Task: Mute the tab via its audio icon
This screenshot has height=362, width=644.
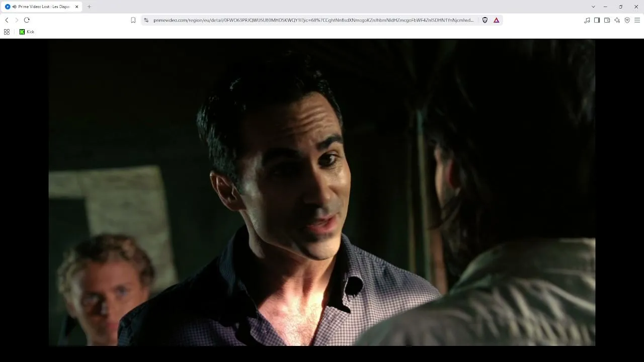Action: tap(14, 7)
